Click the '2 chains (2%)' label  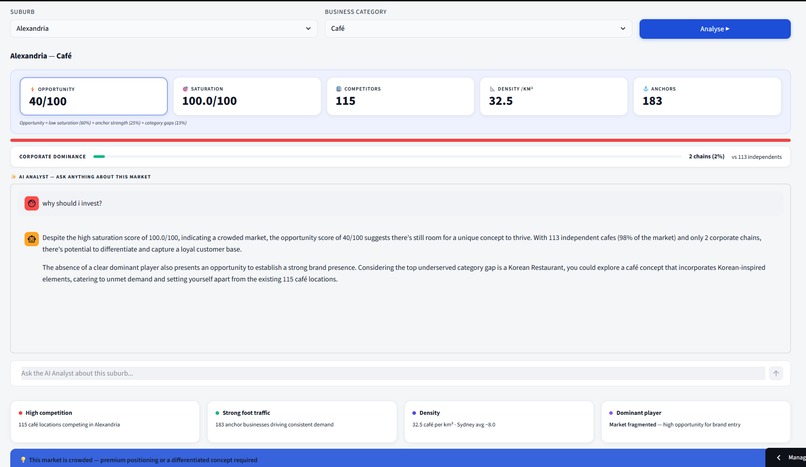click(706, 156)
